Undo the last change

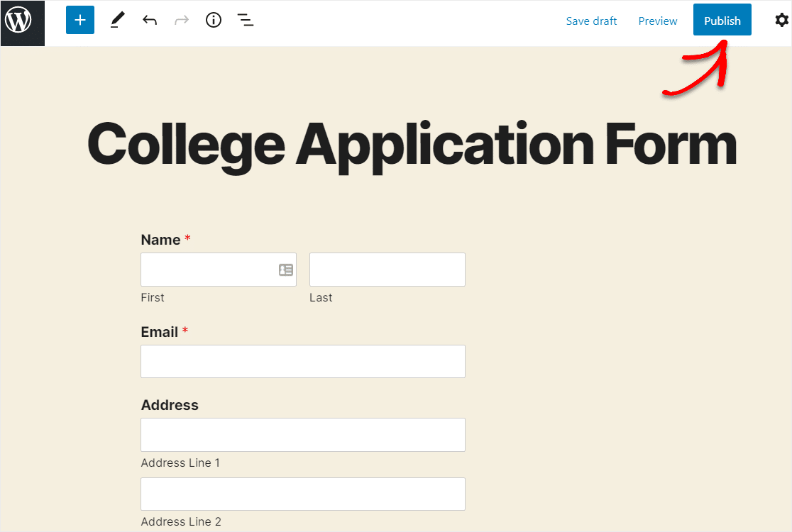click(x=150, y=20)
